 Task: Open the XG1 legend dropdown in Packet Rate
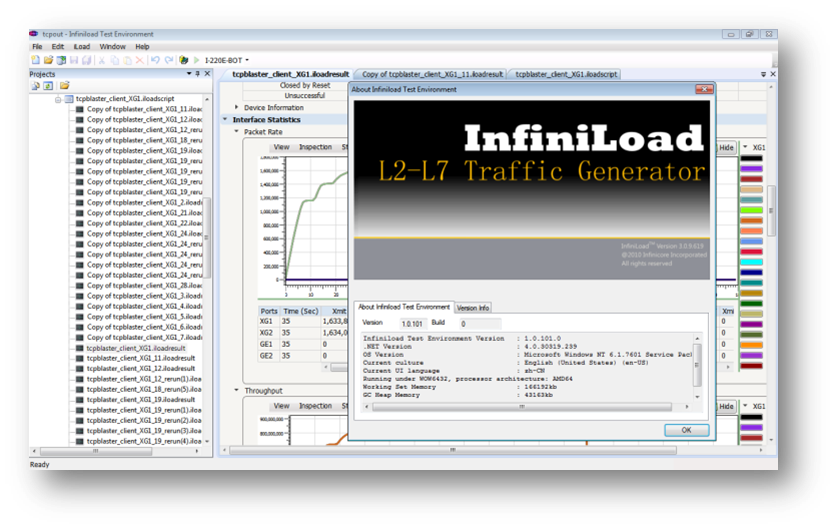tap(746, 147)
